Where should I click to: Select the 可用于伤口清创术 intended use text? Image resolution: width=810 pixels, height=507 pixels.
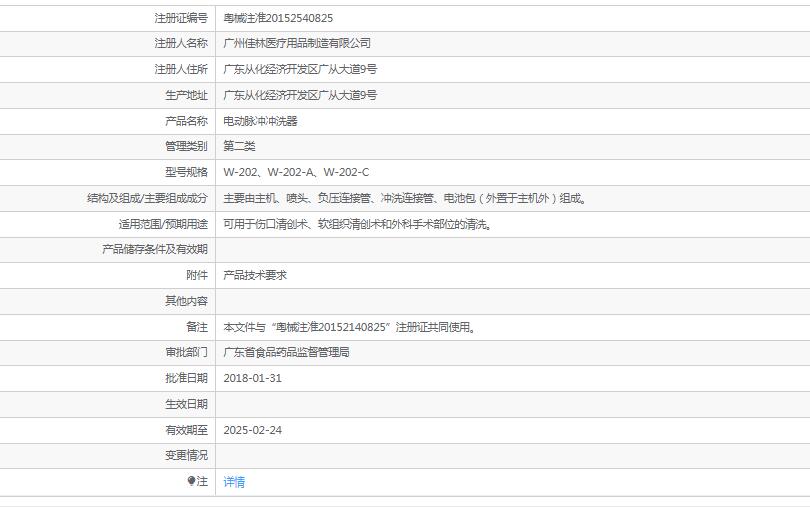[358, 224]
